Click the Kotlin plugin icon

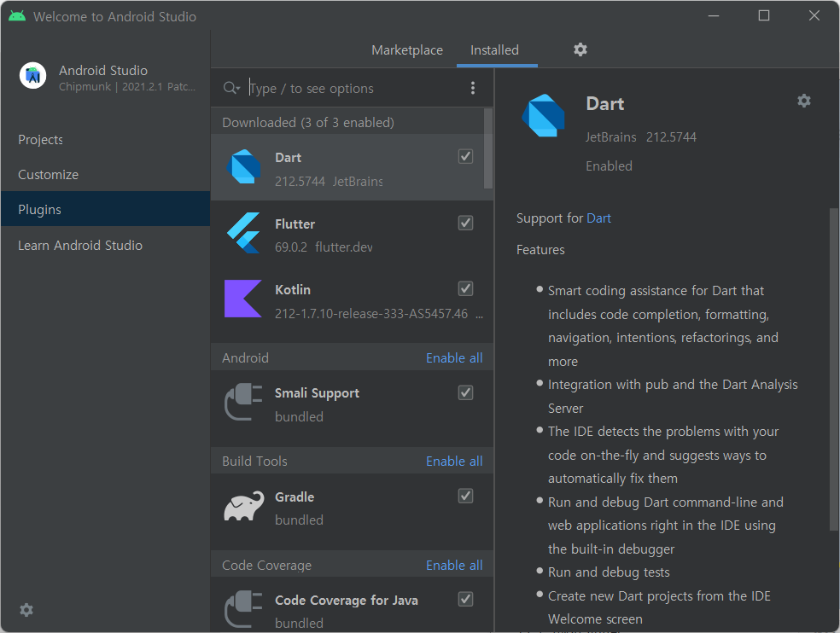(242, 299)
